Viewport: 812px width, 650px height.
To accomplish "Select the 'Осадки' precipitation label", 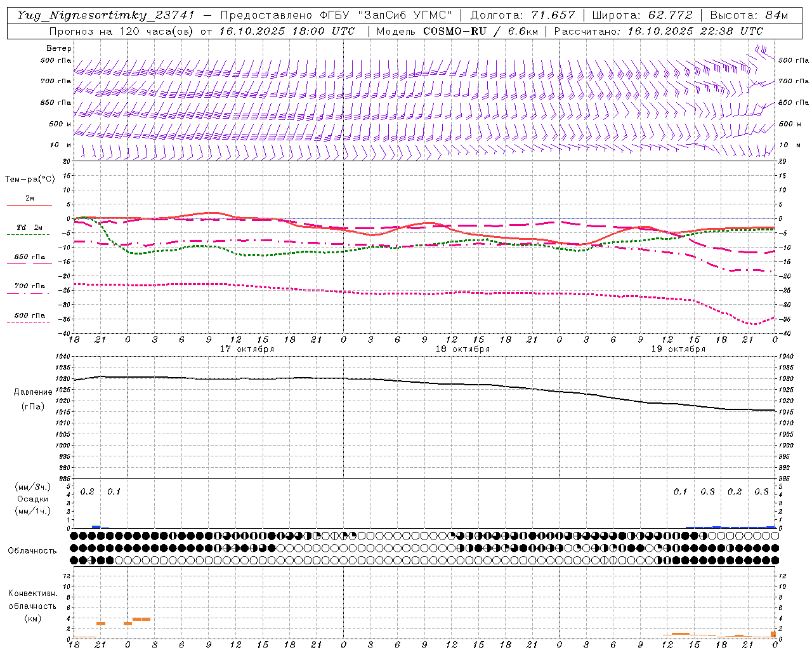I will [33, 499].
